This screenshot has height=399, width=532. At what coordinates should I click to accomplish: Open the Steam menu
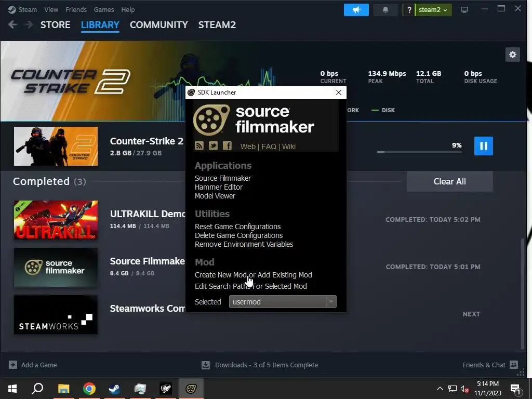(x=28, y=10)
